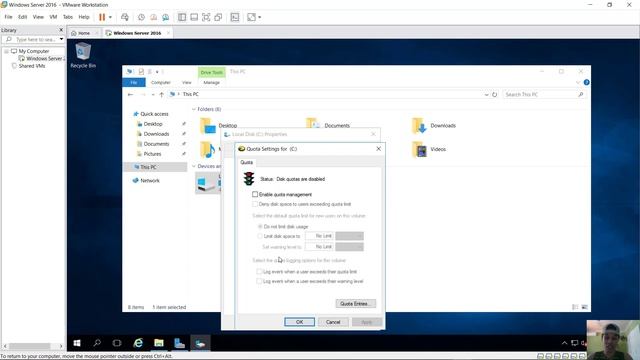Open the power options dropdown beside pause
This screenshot has width=640, height=360.
(110, 17)
